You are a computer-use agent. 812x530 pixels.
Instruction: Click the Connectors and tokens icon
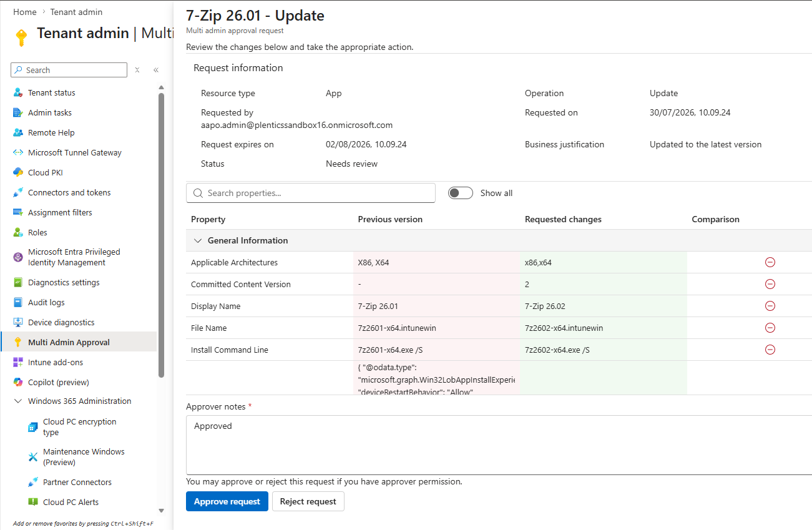click(18, 192)
